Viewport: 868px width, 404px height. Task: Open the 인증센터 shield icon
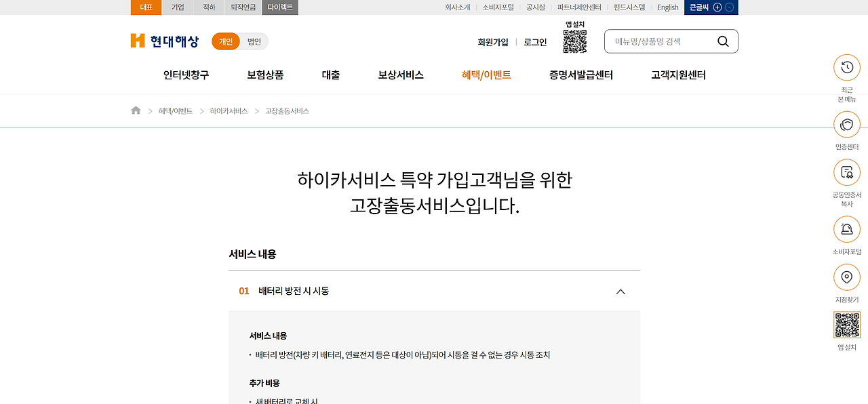846,125
